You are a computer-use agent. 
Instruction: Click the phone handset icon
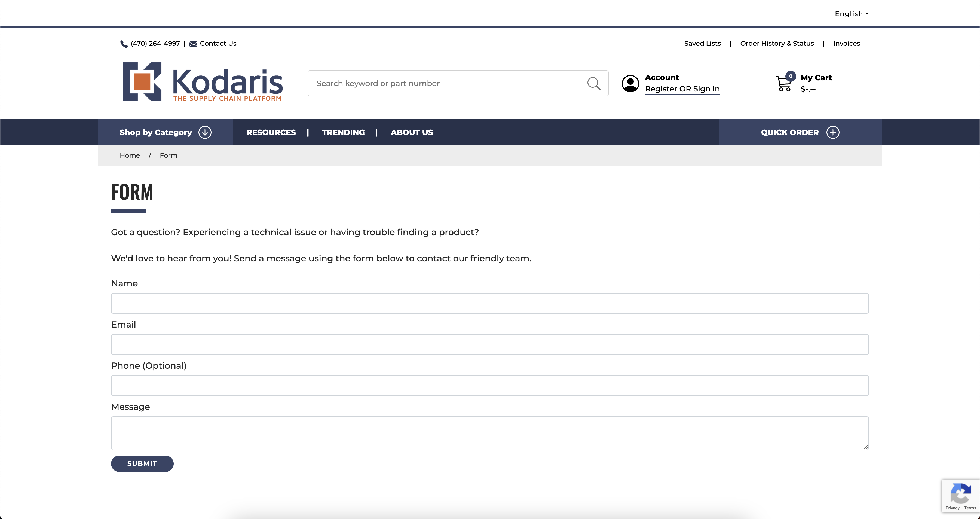[x=124, y=44]
